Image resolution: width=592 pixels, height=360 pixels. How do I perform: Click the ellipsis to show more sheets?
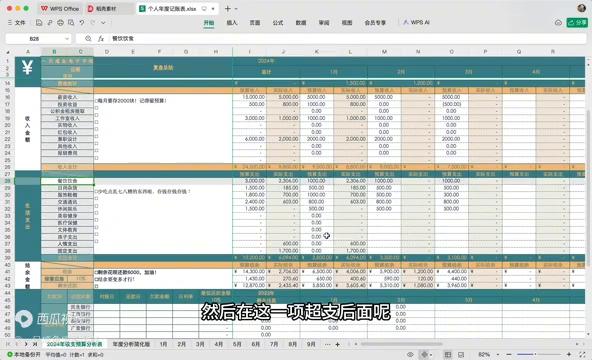tap(327, 344)
